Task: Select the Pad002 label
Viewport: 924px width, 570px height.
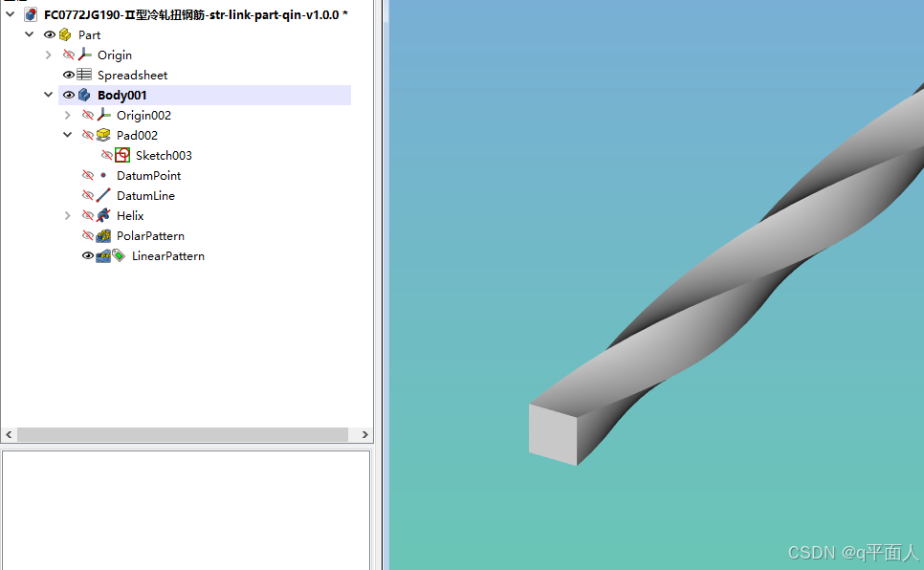Action: pos(138,135)
